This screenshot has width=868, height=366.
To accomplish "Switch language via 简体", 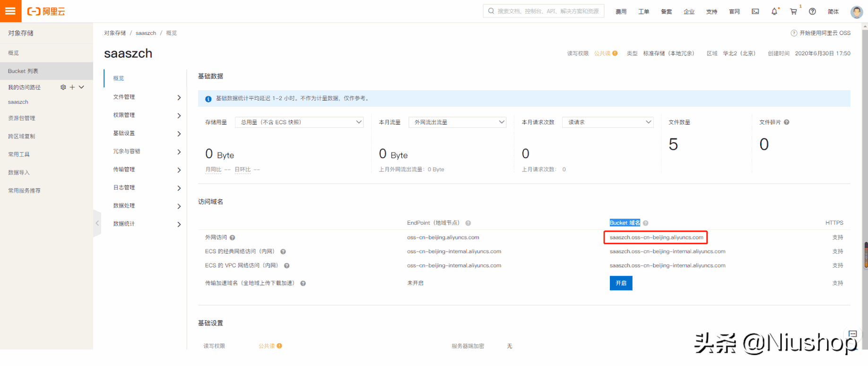I will coord(833,12).
